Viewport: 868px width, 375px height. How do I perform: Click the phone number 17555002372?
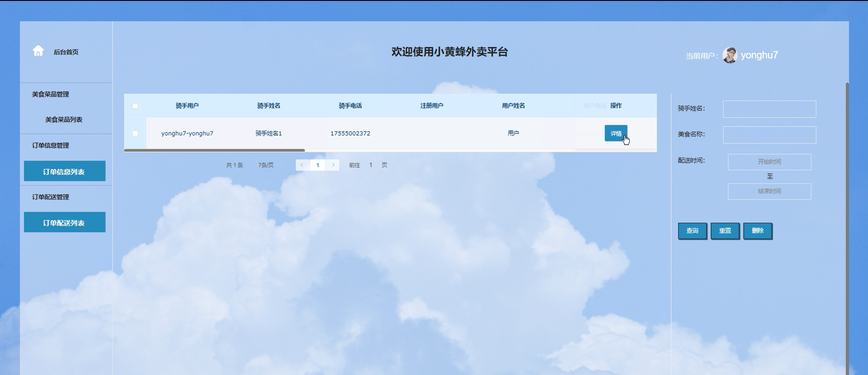[x=350, y=133]
